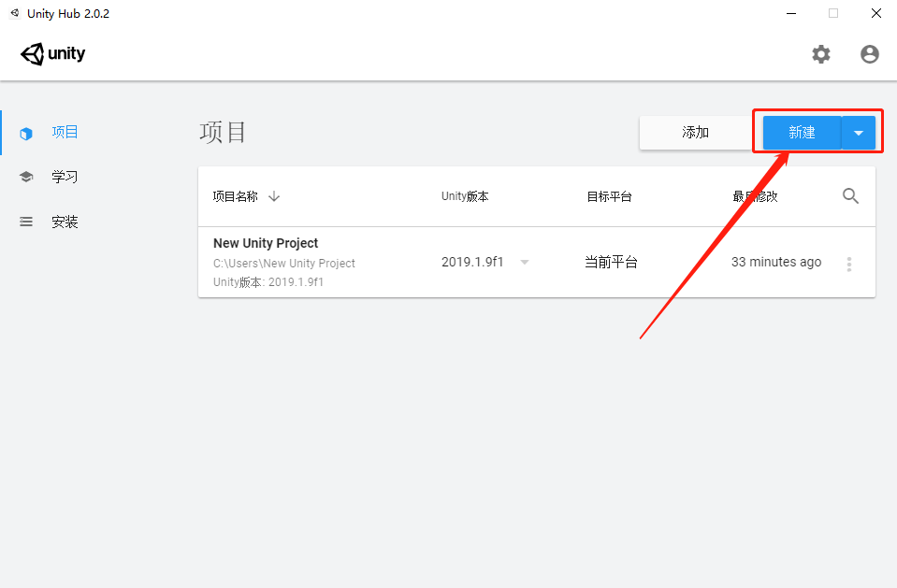This screenshot has height=588, width=897.
Task: Click the path C:\Users\New Unity Project
Action: pos(284,263)
